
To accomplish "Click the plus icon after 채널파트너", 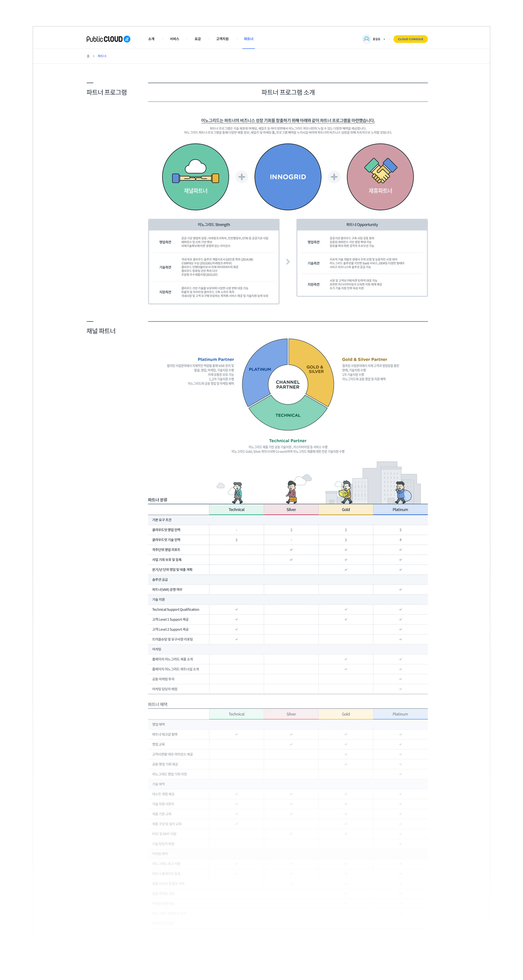I will pos(241,176).
